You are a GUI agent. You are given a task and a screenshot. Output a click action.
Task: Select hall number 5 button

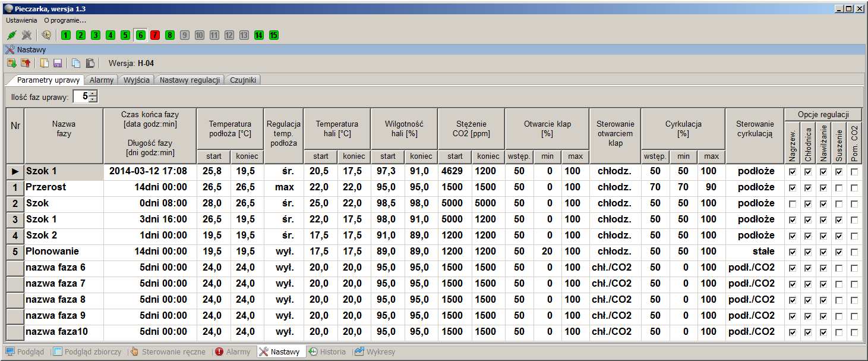(125, 35)
